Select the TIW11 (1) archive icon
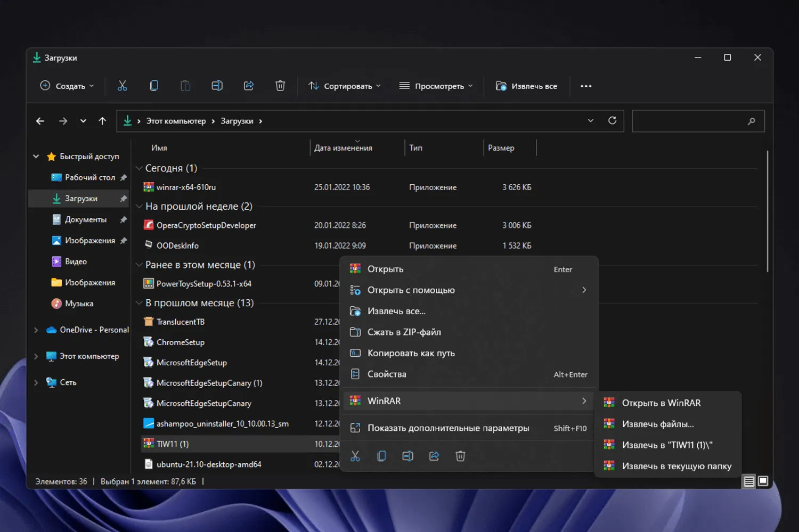This screenshot has width=799, height=532. (149, 444)
